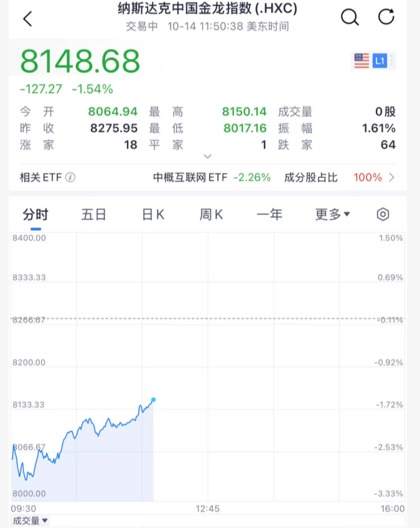Select the 分时 intraday tab
Viewport: 420px width, 528px height.
35,215
